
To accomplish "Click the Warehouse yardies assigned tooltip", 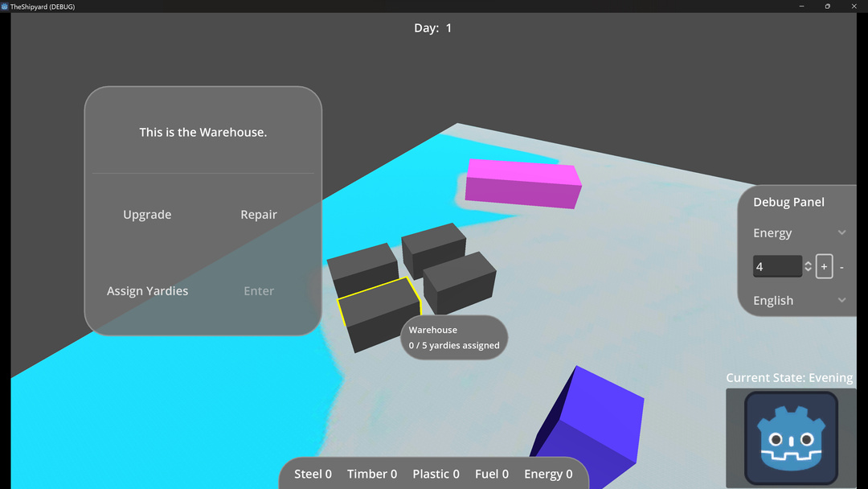I will coord(454,338).
